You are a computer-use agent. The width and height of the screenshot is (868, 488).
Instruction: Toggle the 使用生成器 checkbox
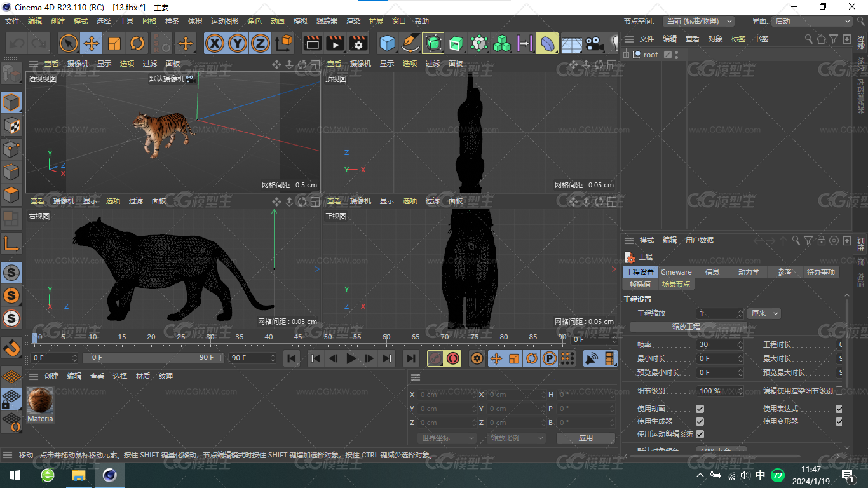[x=700, y=421]
